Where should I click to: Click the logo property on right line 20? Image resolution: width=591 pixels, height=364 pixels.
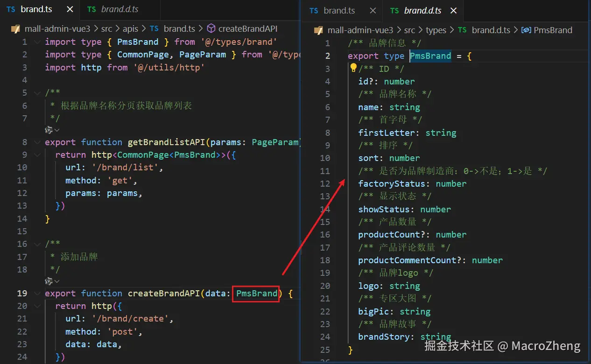point(369,286)
